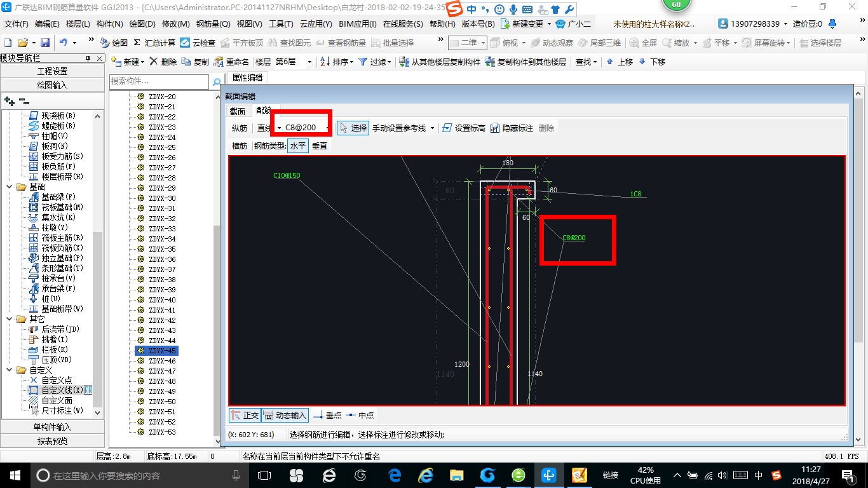868x488 pixels.
Task: Activate the 选择 select pointer tool
Action: 353,128
